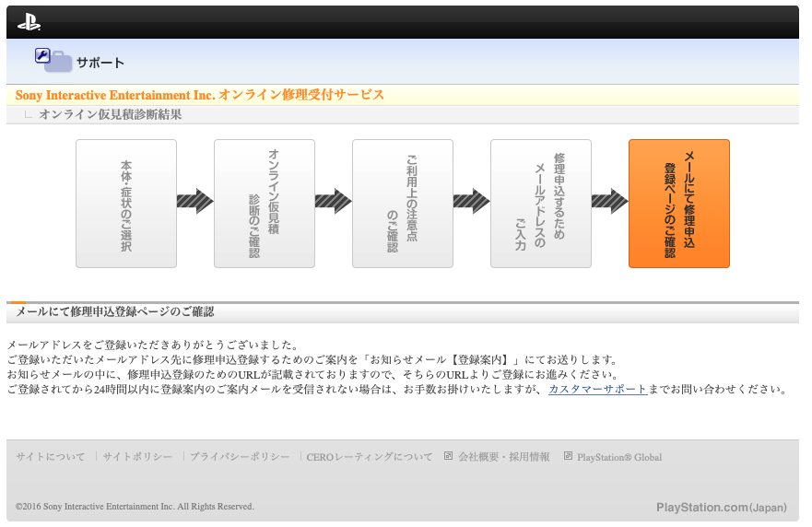Select the 本体・症状のご選択 step box

click(126, 204)
